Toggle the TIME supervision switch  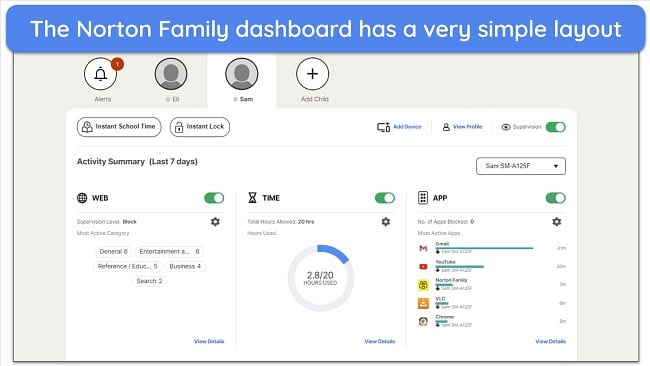click(385, 198)
